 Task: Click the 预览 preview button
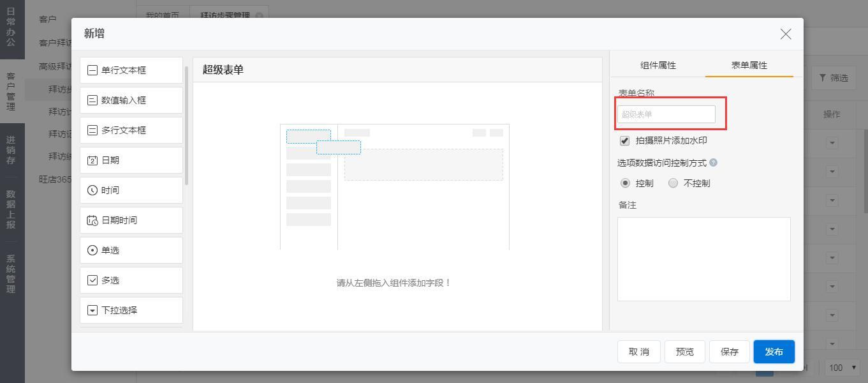tap(685, 352)
